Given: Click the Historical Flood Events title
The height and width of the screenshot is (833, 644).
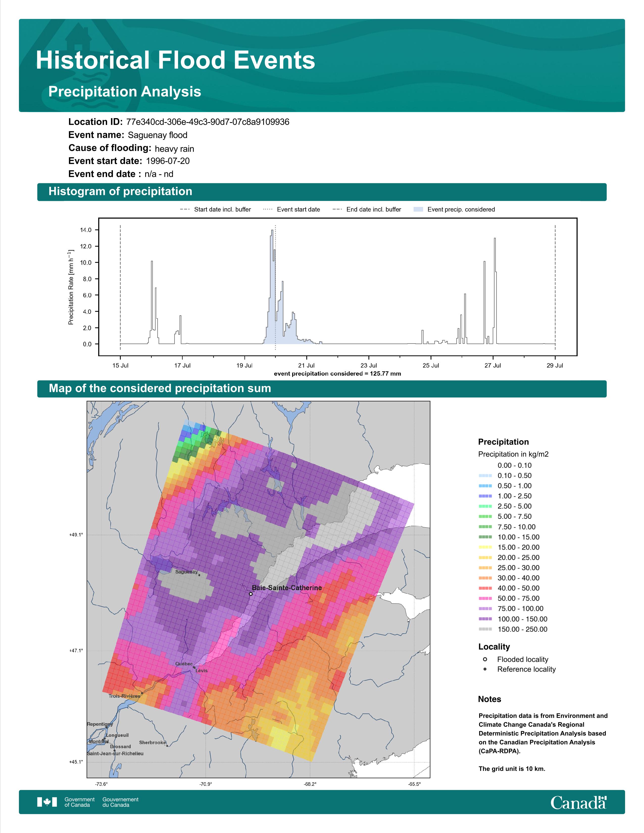Looking at the screenshot, I should [x=176, y=60].
